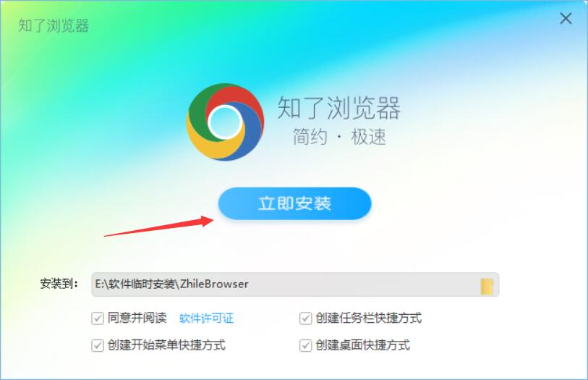Screen dimensions: 588x380
Task: Toggle the 同意并阅读 checkbox
Action: coord(98,318)
